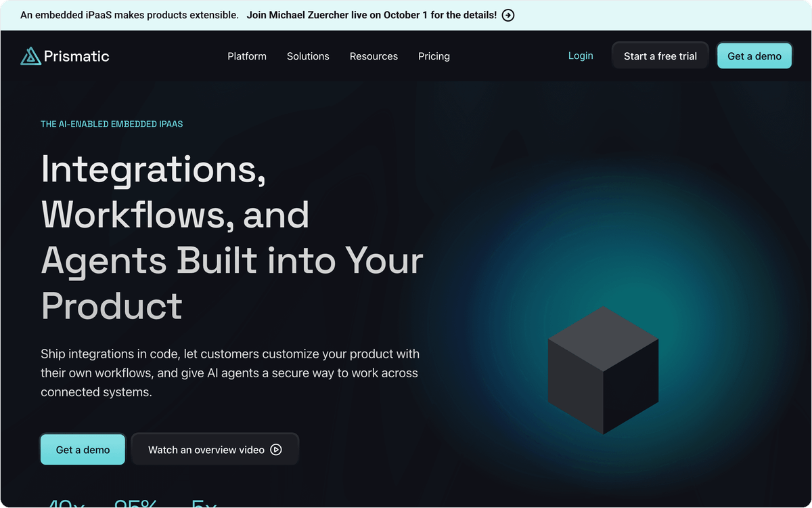
Task: Click the 'Ship integrations in code' paragraph
Action: point(230,373)
